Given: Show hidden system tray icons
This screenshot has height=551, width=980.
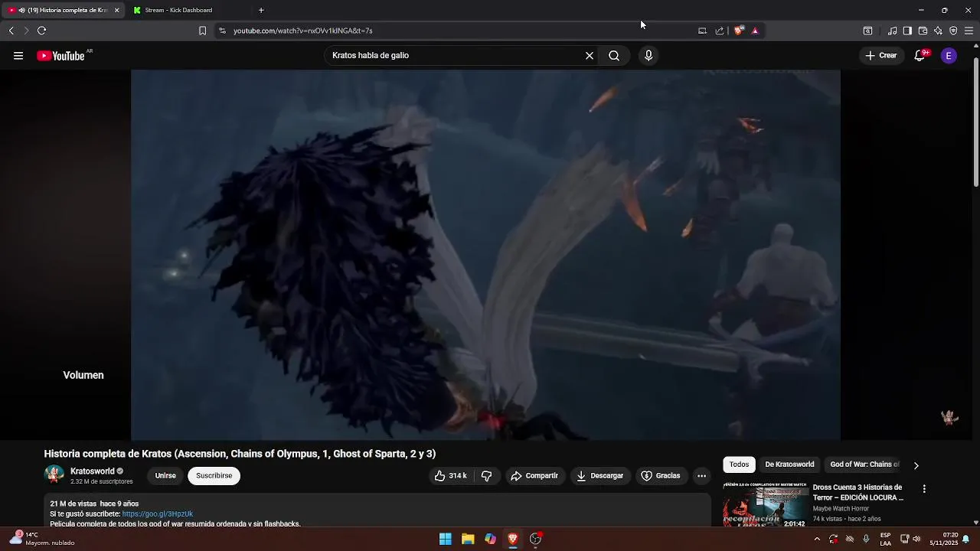Looking at the screenshot, I should click(817, 539).
